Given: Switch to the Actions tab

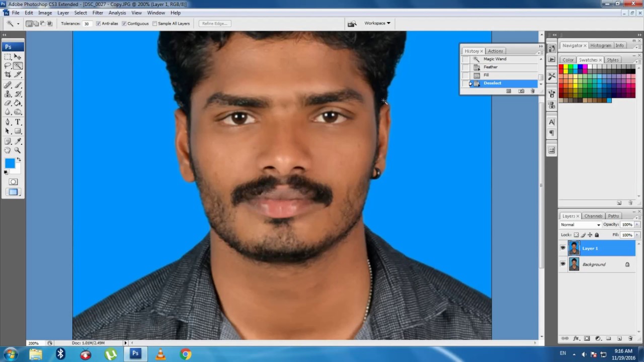Looking at the screenshot, I should [x=495, y=51].
